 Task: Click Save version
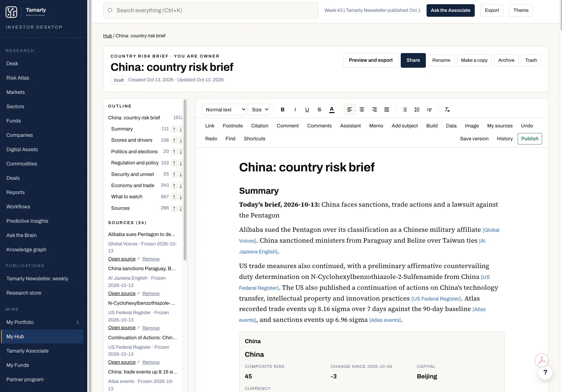(474, 139)
